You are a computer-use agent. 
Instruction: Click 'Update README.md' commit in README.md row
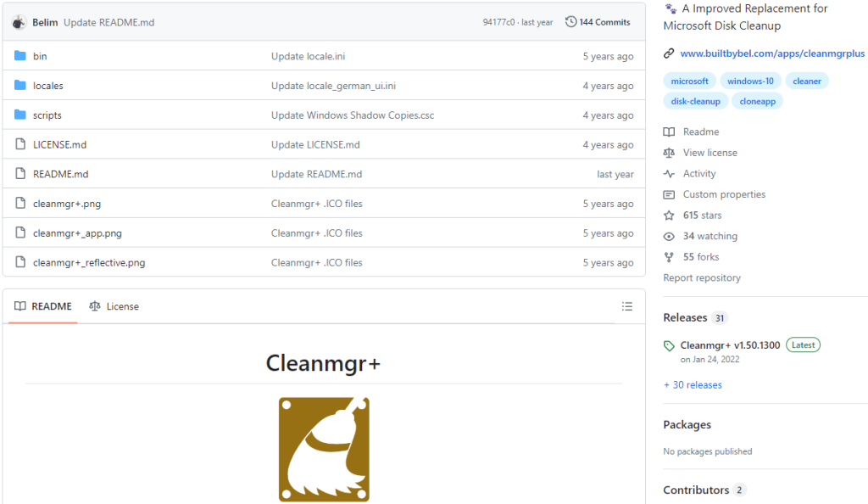pos(317,173)
